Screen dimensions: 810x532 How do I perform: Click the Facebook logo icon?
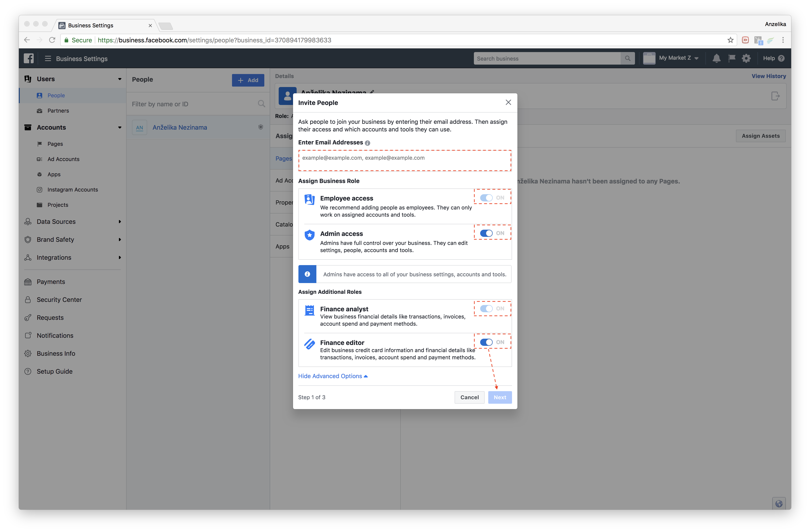[29, 59]
